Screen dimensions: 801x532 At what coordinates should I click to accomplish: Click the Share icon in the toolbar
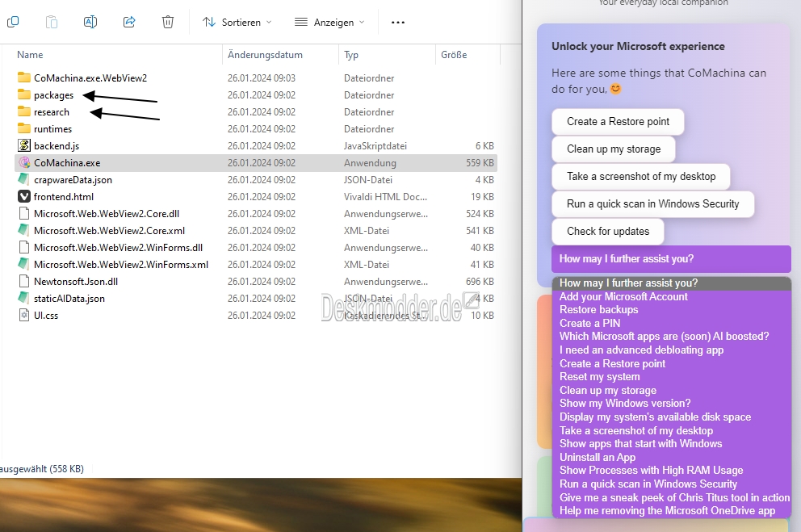(129, 22)
